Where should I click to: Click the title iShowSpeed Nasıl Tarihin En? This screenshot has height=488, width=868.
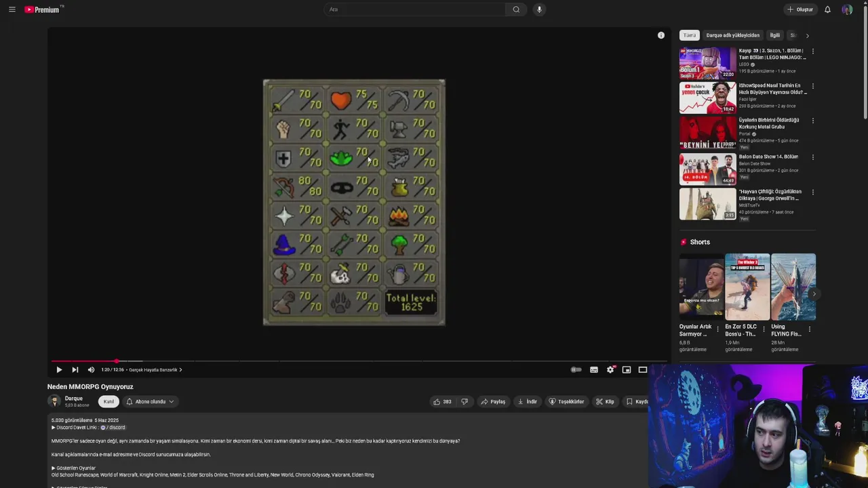point(773,89)
